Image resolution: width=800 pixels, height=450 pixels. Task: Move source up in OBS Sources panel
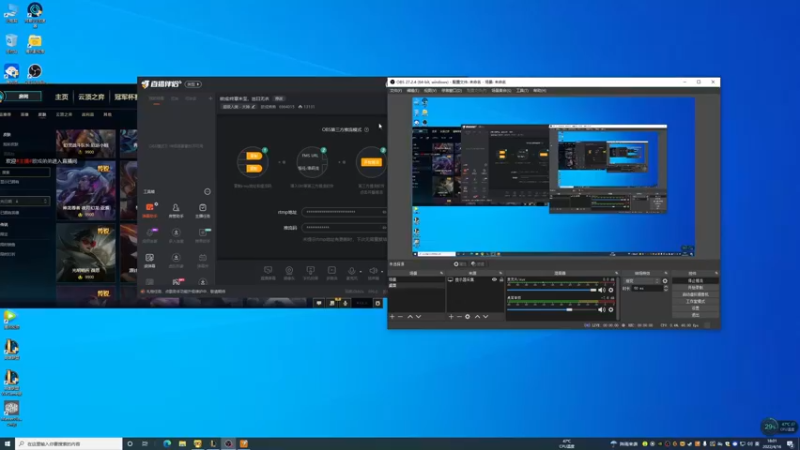pyautogui.click(x=478, y=317)
